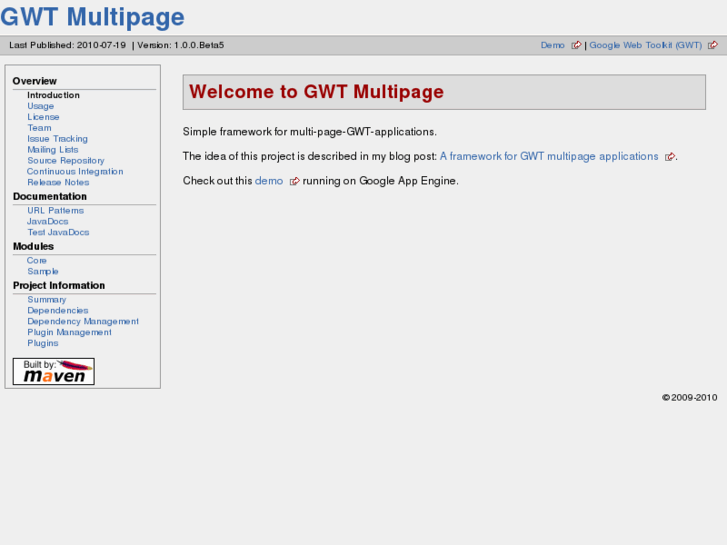Viewport: 727px width, 545px height.
Task: View the Dependencies page
Action: pos(58,310)
